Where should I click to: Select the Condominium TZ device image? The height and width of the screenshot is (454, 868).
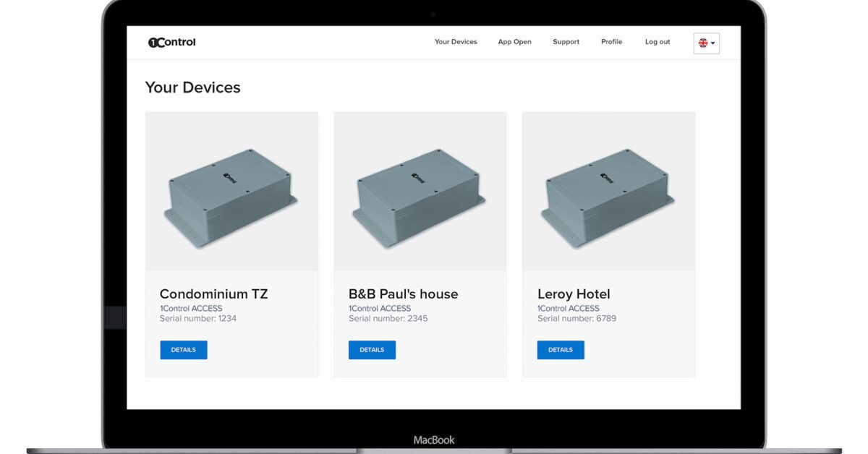(231, 192)
